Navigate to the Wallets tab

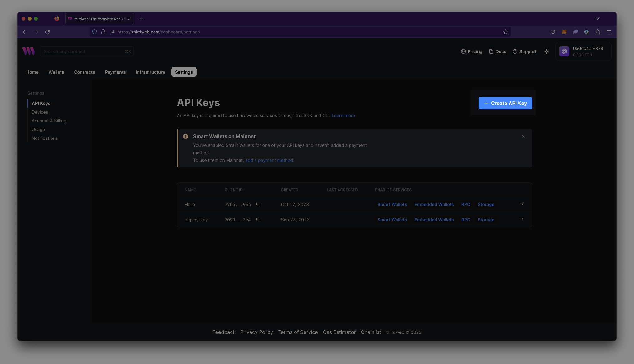(56, 72)
